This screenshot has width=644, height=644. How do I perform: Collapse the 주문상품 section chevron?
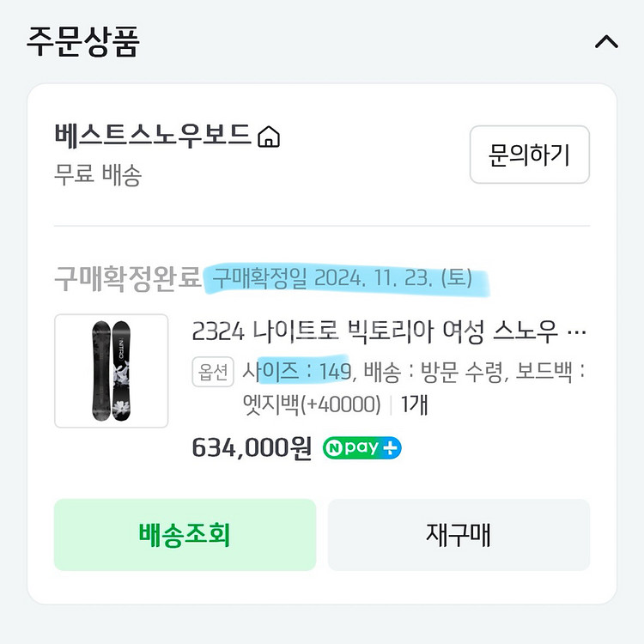click(x=606, y=42)
